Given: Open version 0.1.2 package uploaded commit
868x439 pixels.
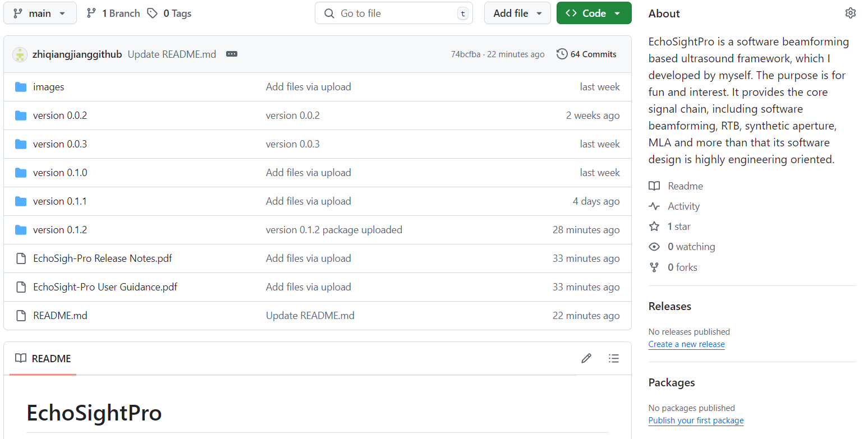Looking at the screenshot, I should 334,230.
